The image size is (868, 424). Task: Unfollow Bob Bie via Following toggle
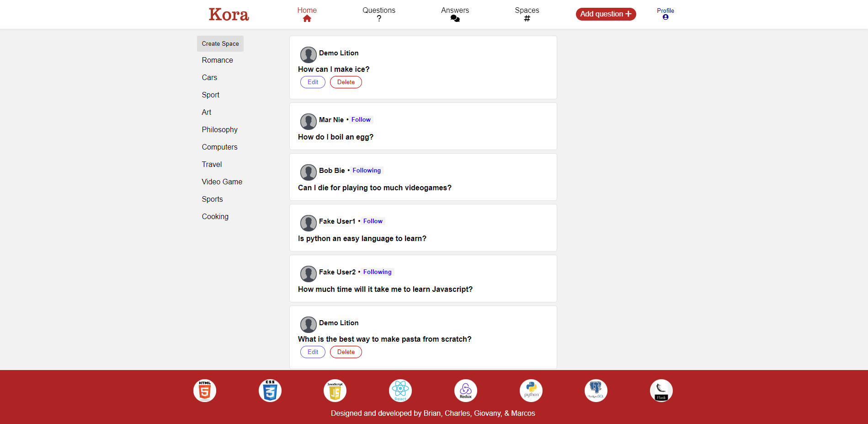(x=366, y=171)
